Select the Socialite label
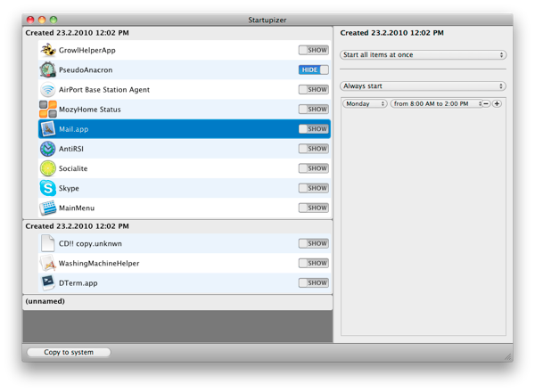 (73, 168)
